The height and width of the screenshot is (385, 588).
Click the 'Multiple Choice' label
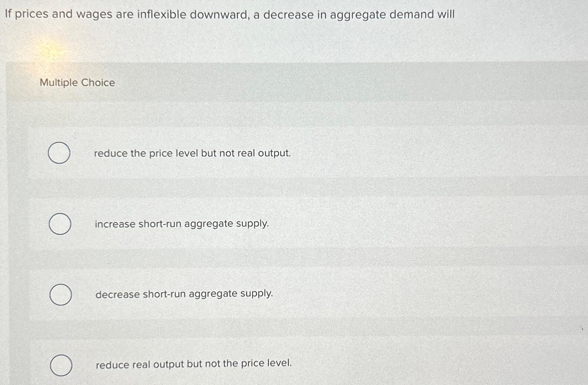click(76, 83)
